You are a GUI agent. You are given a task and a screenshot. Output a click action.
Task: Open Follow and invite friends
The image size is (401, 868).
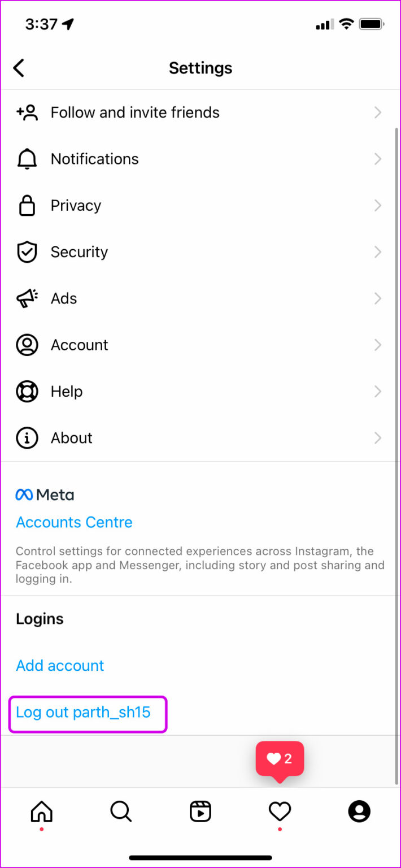[x=200, y=112]
